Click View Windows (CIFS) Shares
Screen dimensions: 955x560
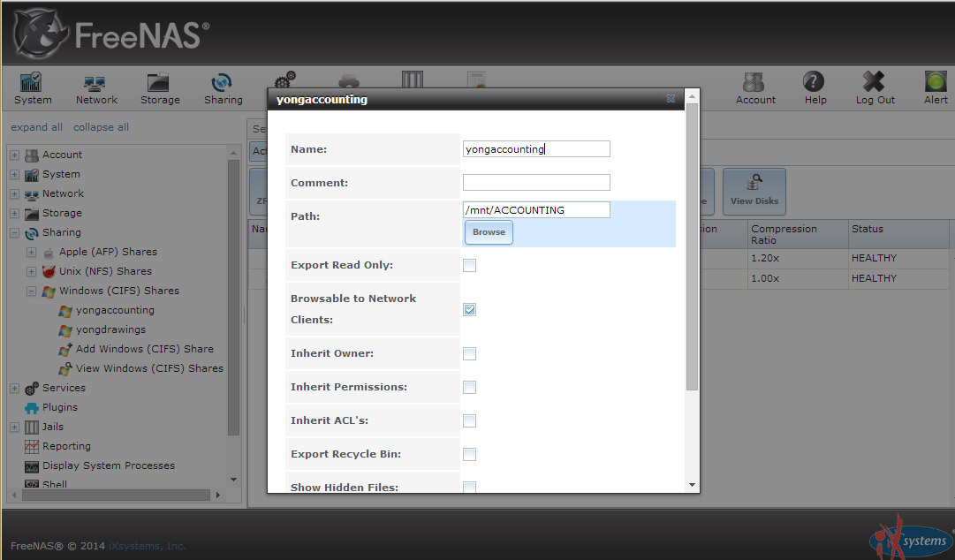[x=149, y=369]
